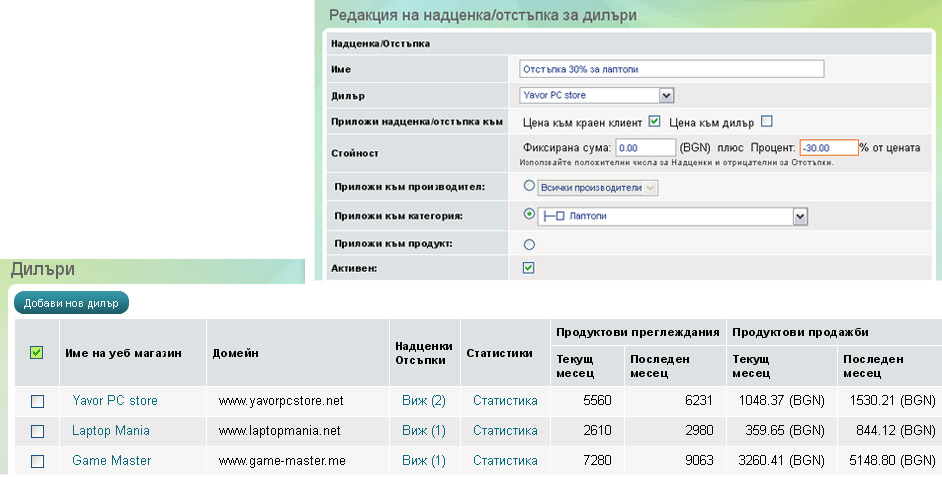
Task: Toggle the 'Активен' checkbox
Action: pos(529,268)
